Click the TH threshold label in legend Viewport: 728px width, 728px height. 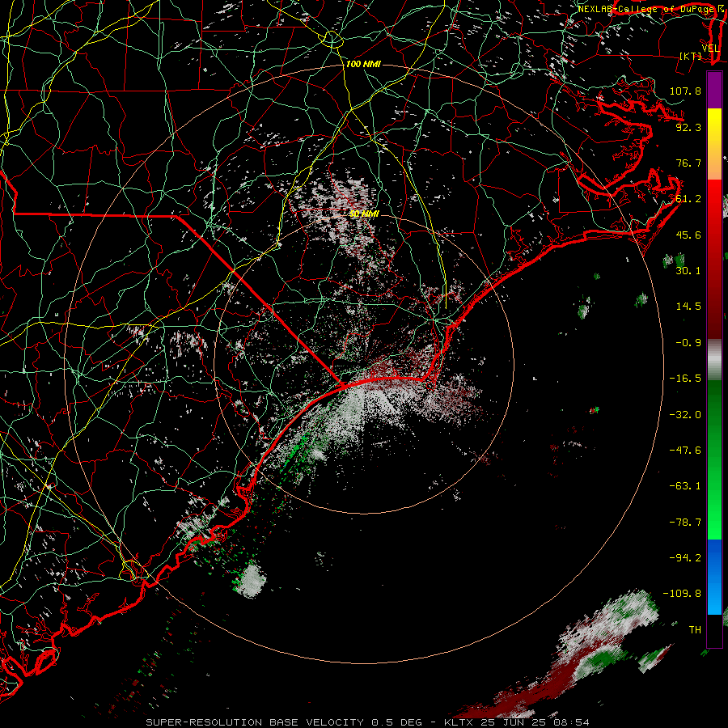[x=695, y=629]
